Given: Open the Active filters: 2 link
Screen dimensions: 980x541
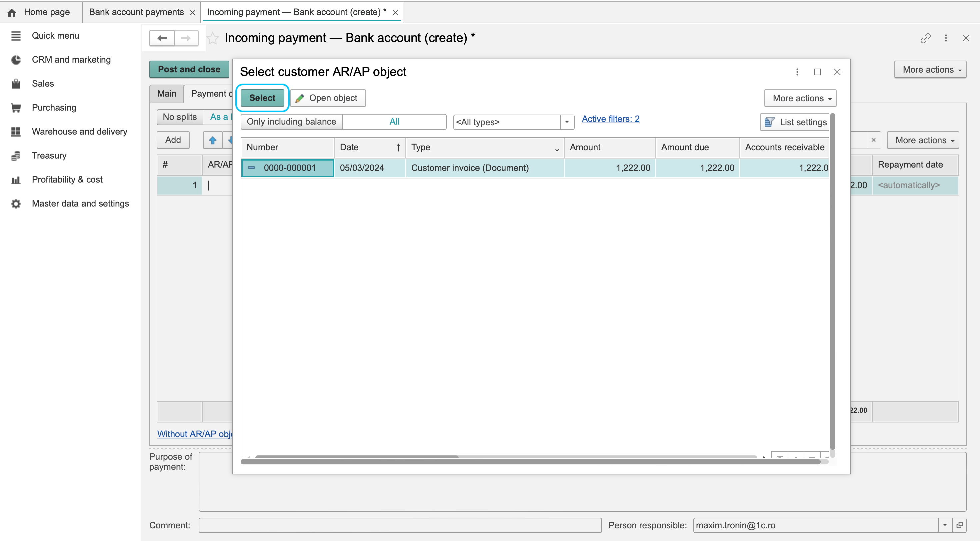Looking at the screenshot, I should pyautogui.click(x=610, y=119).
